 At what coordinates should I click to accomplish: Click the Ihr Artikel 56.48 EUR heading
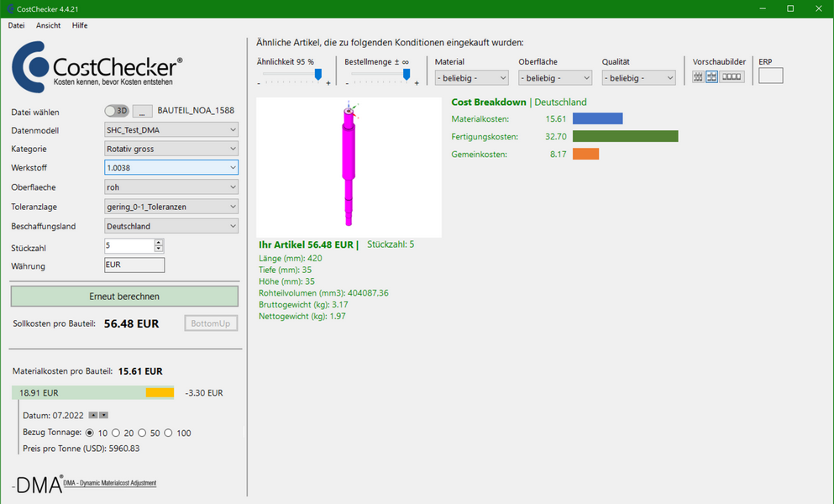click(x=308, y=244)
